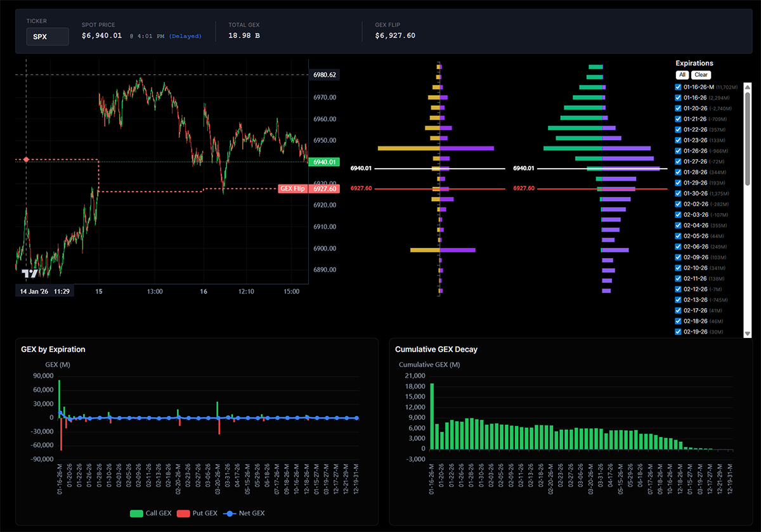Click the Expirations heading
The image size is (761, 532).
click(694, 63)
